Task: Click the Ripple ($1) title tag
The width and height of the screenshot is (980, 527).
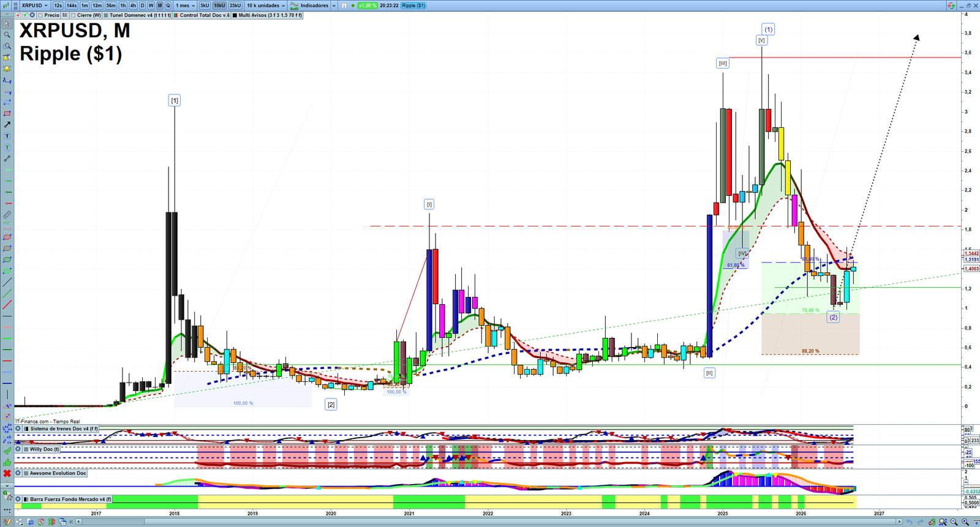Action: coord(413,6)
